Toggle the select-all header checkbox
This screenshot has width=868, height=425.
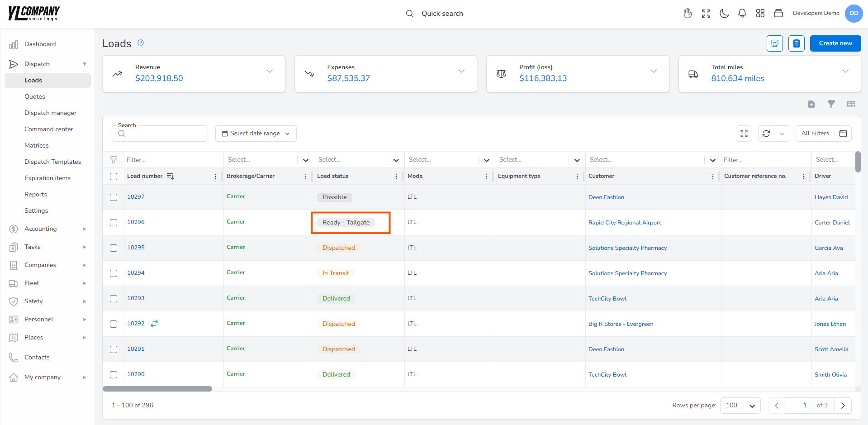(114, 177)
